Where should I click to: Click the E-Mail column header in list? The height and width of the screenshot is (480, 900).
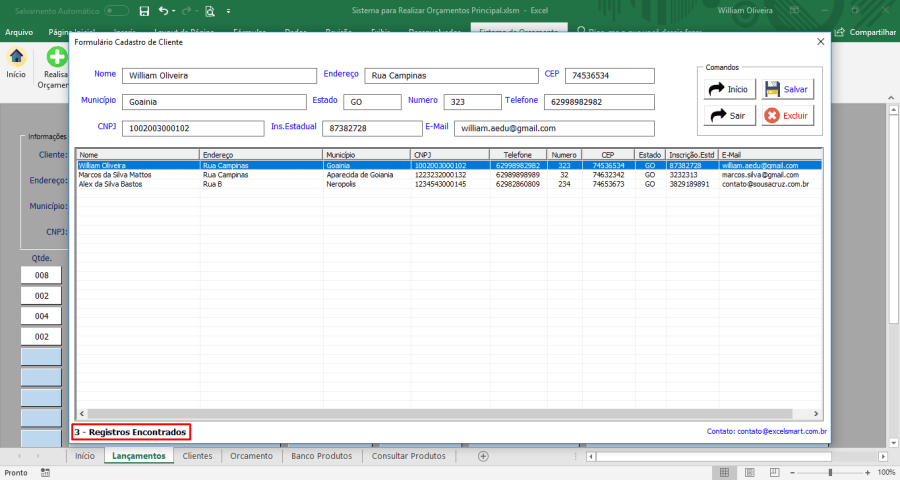point(770,154)
